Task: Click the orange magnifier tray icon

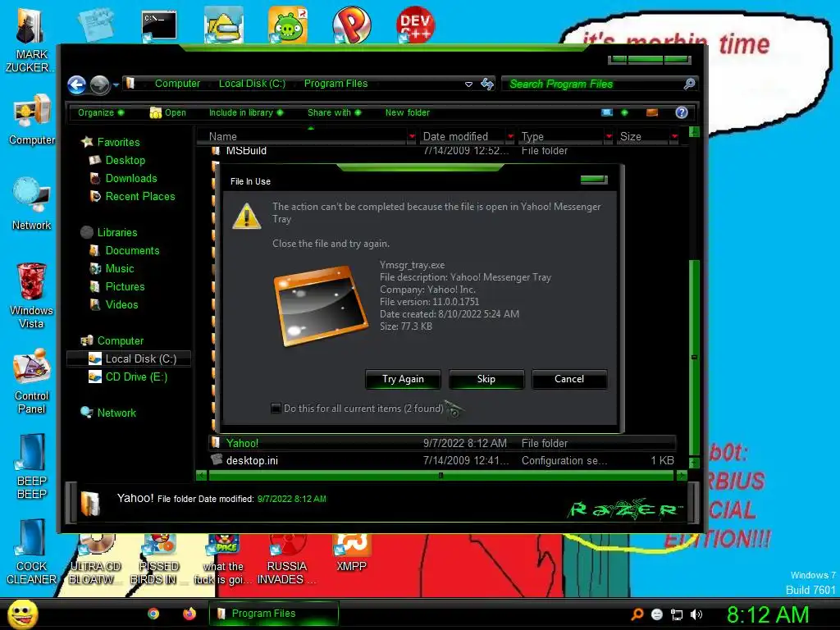Action: click(637, 614)
